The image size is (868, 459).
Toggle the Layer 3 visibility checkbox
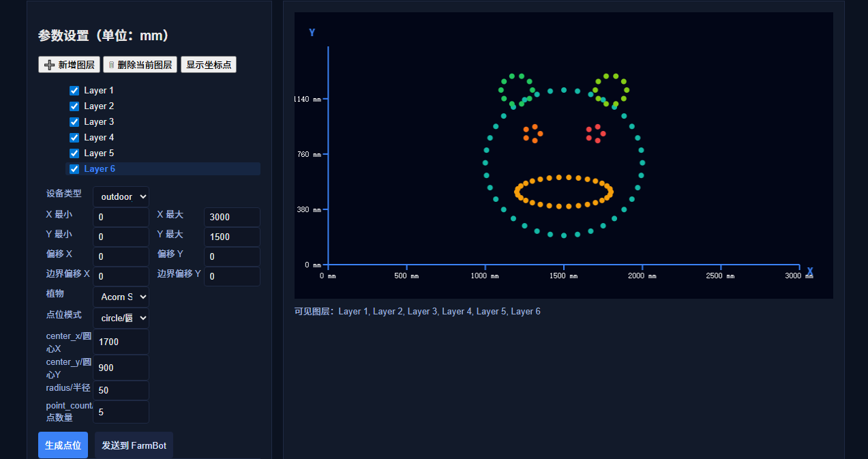[x=74, y=122]
